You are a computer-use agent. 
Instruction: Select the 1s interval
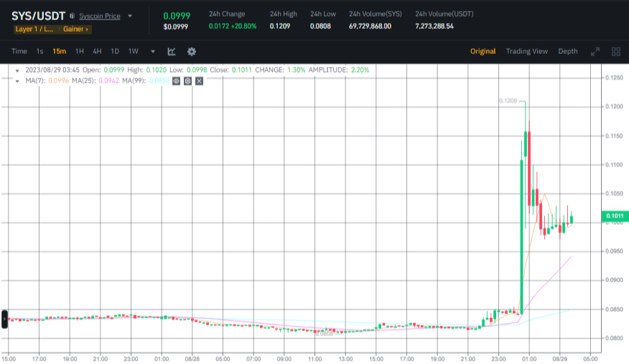39,51
